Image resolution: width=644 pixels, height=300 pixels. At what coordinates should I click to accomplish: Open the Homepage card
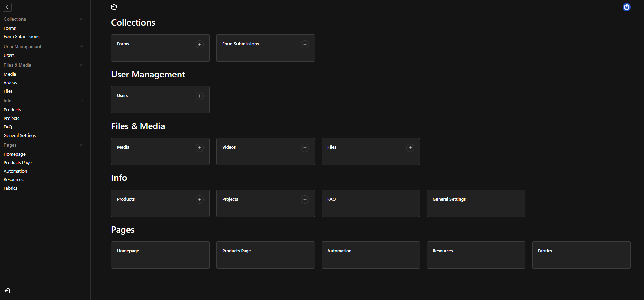tap(160, 255)
